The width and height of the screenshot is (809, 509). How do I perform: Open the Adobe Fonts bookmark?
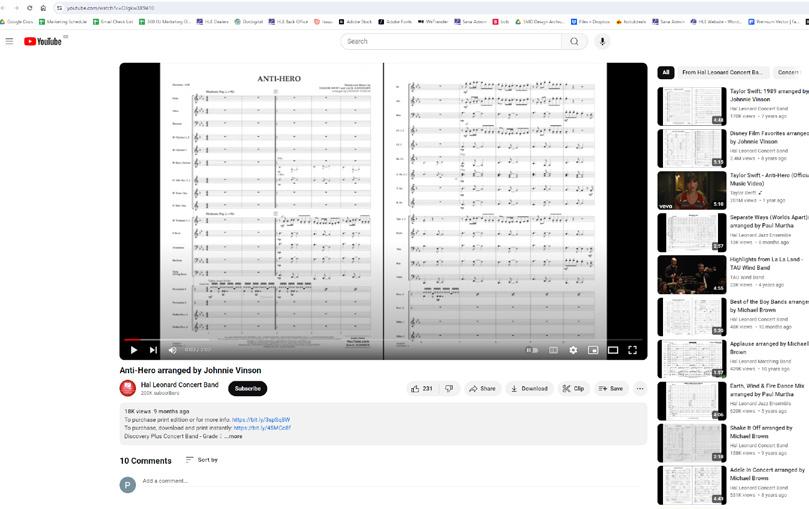click(395, 22)
